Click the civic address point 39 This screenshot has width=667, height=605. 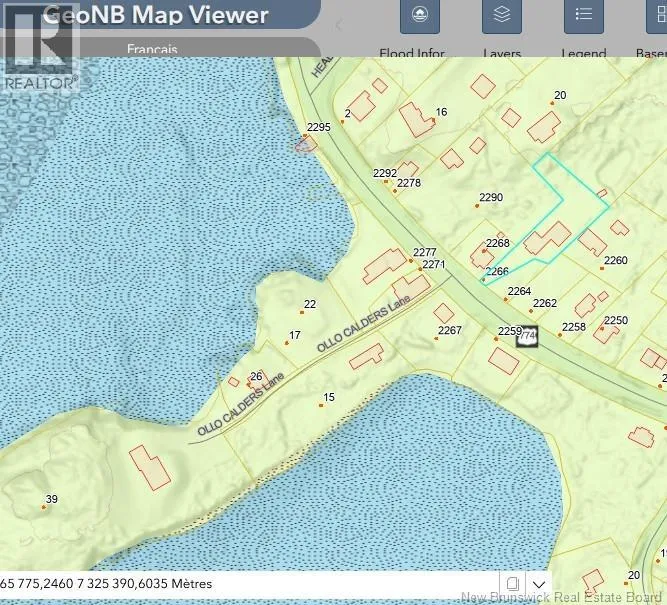point(44,507)
